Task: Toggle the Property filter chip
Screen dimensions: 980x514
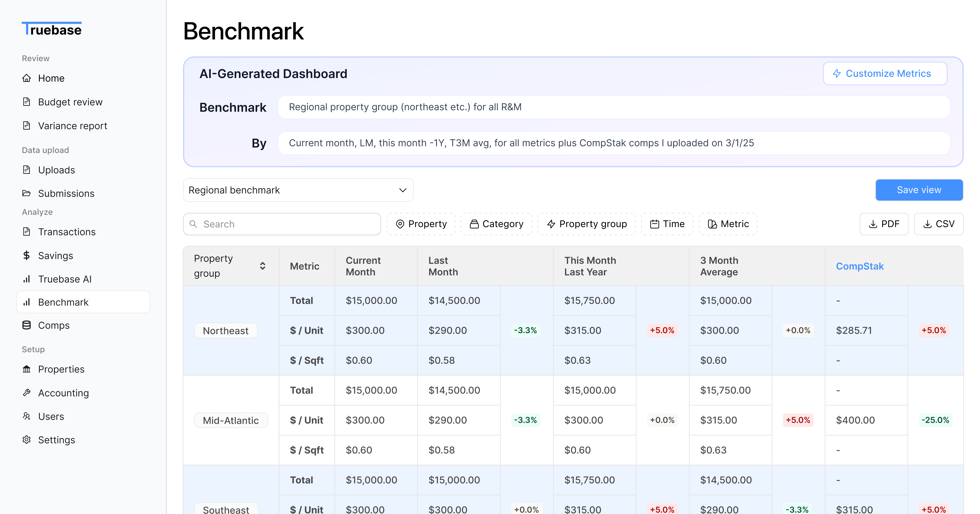Action: 421,224
